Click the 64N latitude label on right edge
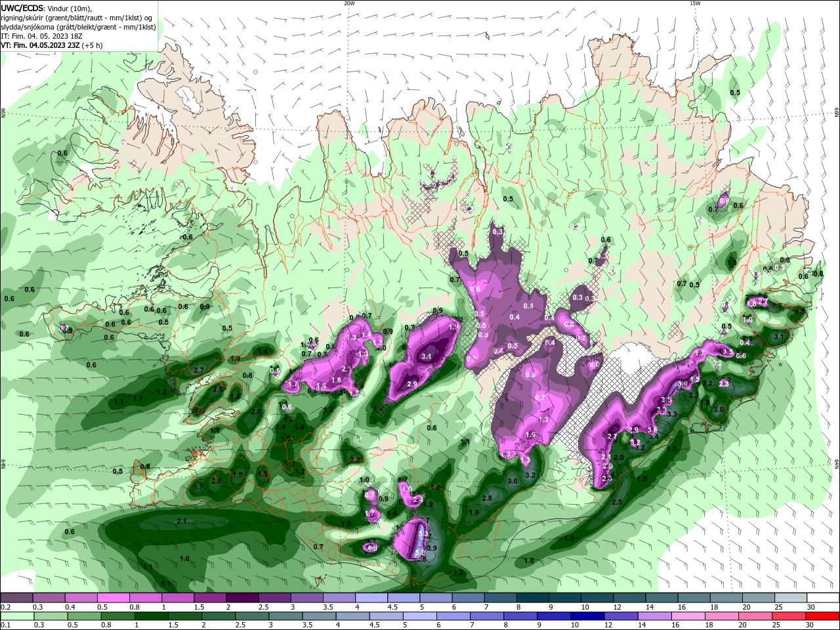Image resolution: width=840 pixels, height=630 pixels. click(x=837, y=463)
